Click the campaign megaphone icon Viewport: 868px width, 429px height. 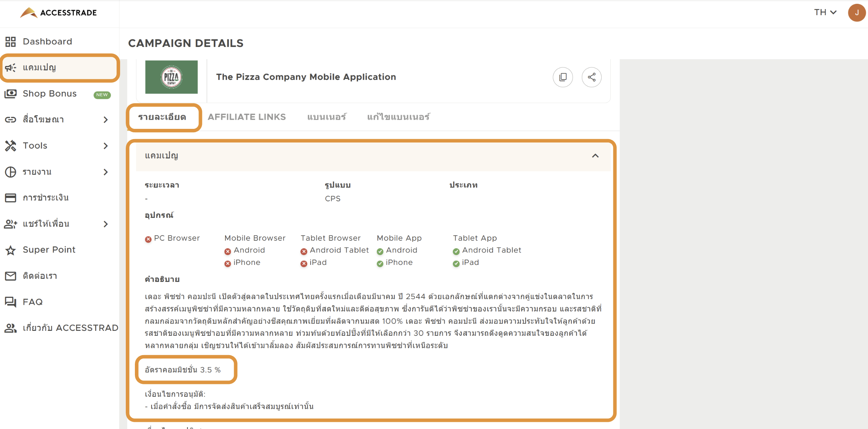tap(11, 68)
